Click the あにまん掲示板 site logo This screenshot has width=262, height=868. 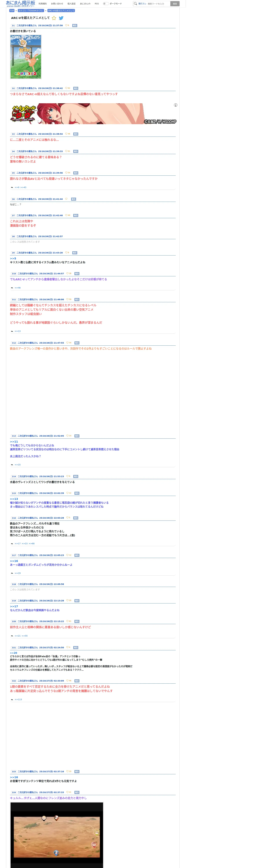pos(21,4)
